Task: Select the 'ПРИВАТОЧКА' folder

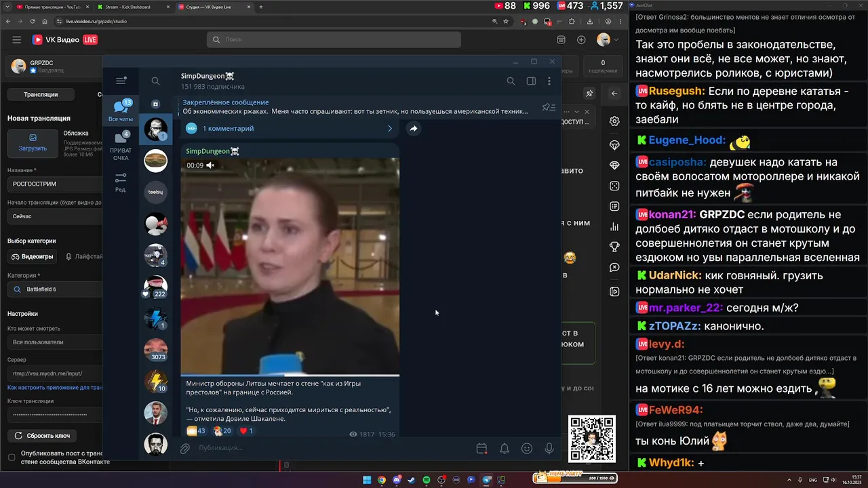Action: pos(121,146)
